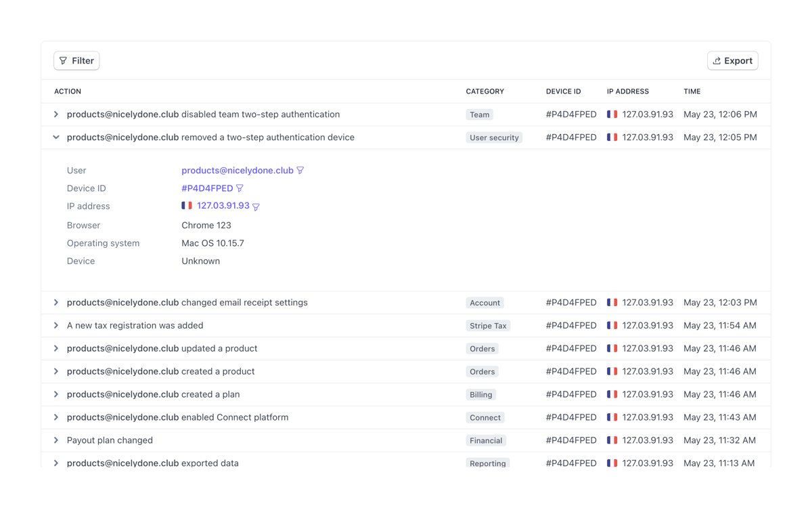
Task: Click the flag icon on the Stripe Tax row
Action: tap(612, 325)
